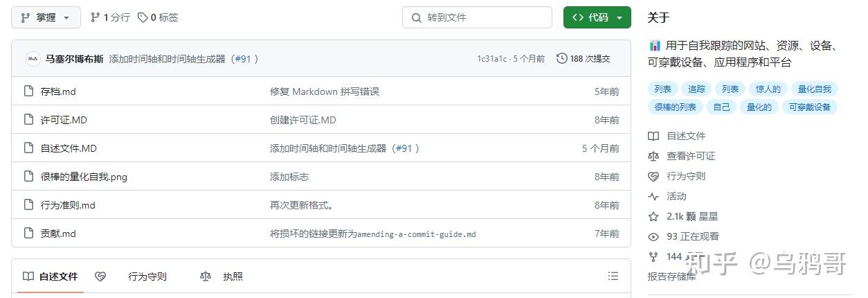
Task: Click 报告存储库 link
Action: [672, 277]
